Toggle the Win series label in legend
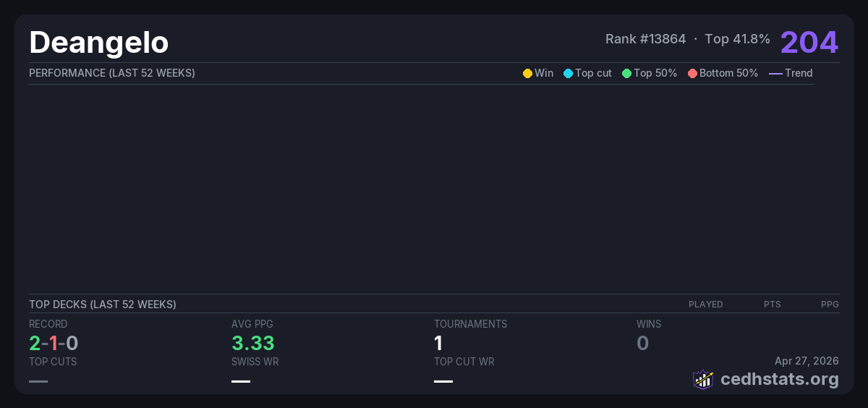The height and width of the screenshot is (408, 868). [544, 73]
